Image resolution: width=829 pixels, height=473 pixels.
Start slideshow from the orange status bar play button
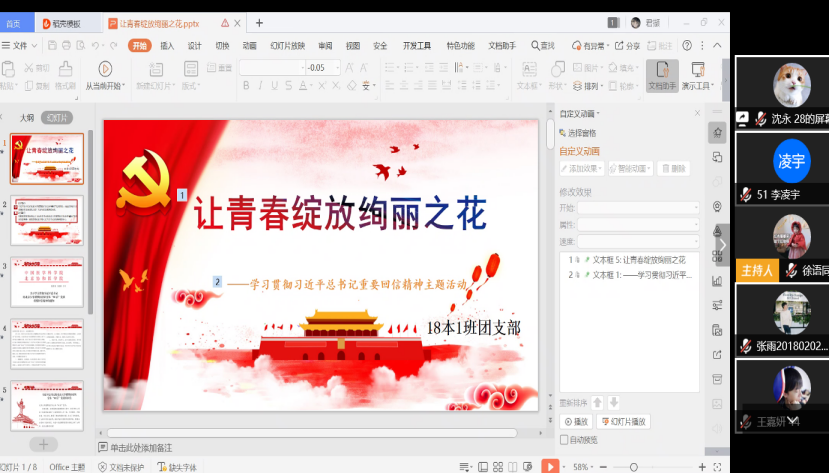[550, 466]
